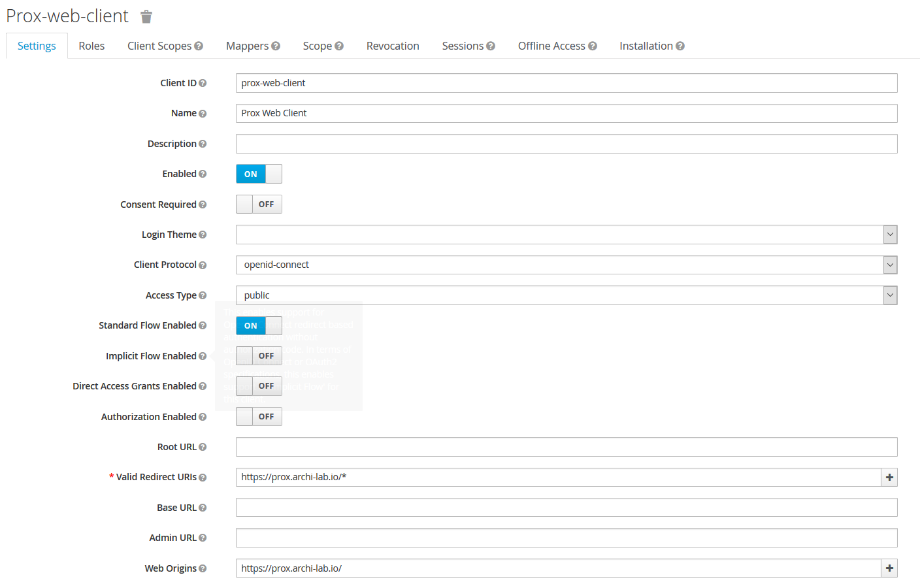920x588 pixels.
Task: Click help icon beside Root URL label
Action: [x=203, y=447]
